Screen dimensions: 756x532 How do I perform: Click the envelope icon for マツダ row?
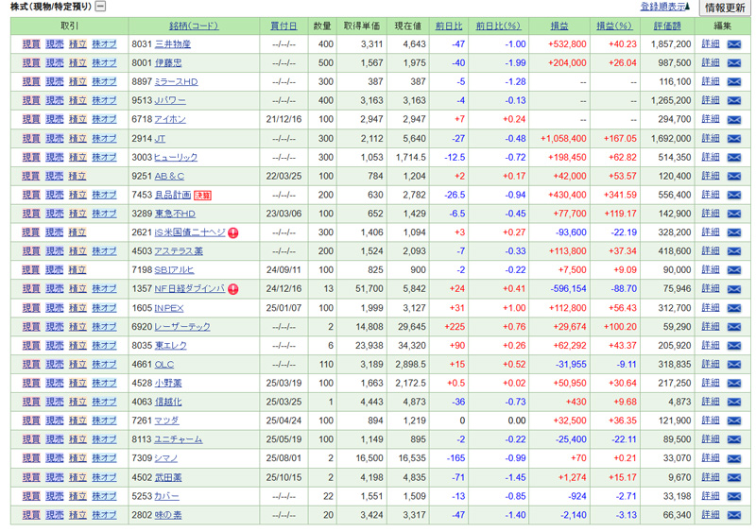733,420
